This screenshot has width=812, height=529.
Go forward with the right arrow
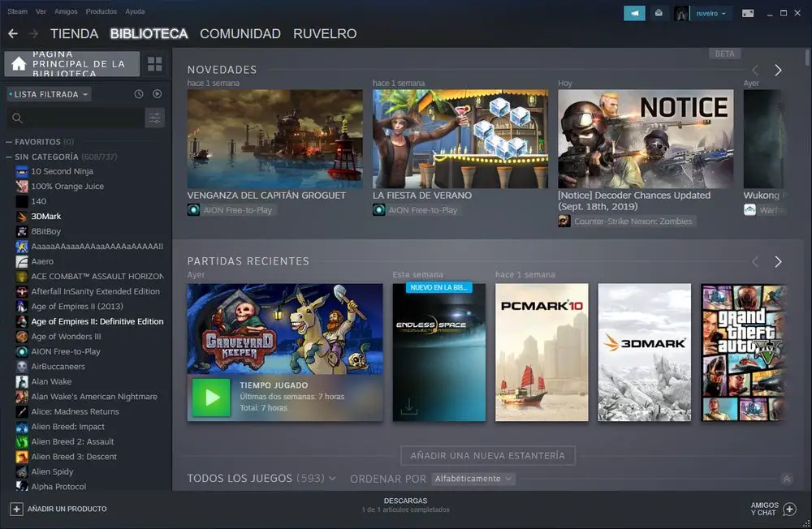point(33,33)
